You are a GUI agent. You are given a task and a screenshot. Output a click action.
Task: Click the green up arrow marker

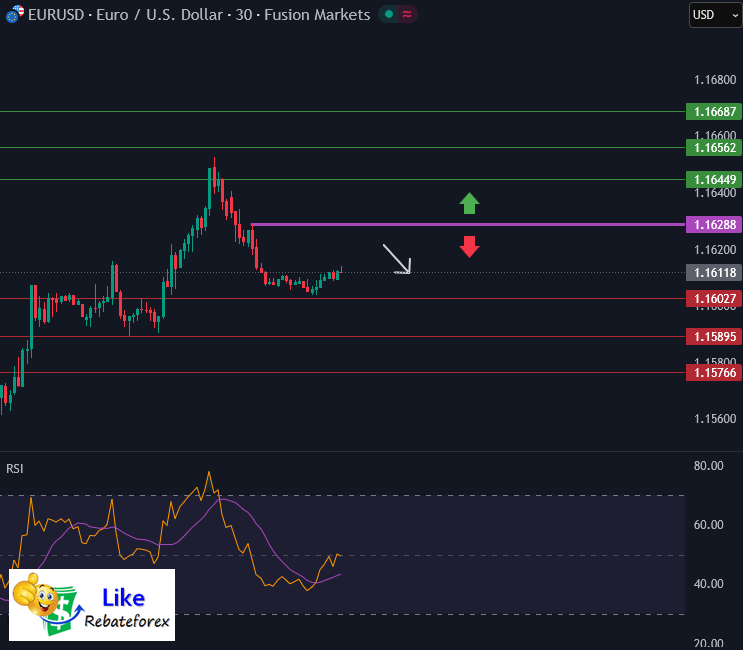coord(469,203)
